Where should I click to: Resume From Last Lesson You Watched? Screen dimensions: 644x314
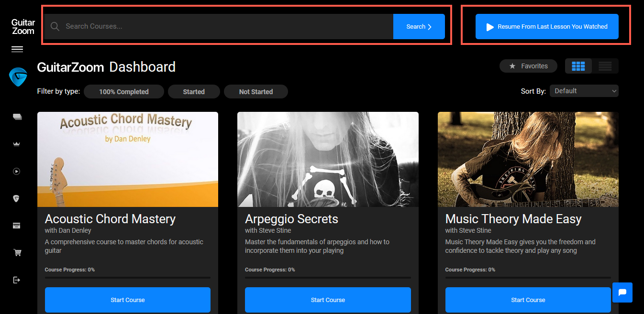[x=547, y=27]
